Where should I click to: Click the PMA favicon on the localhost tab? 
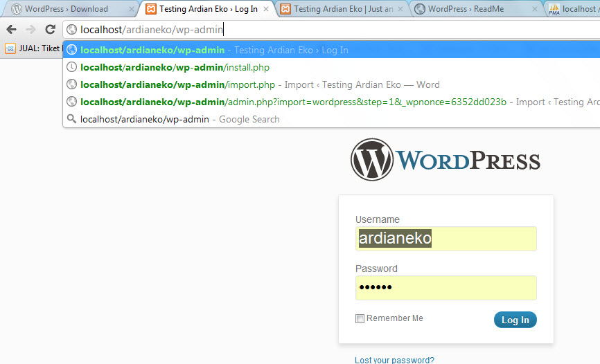coord(554,9)
